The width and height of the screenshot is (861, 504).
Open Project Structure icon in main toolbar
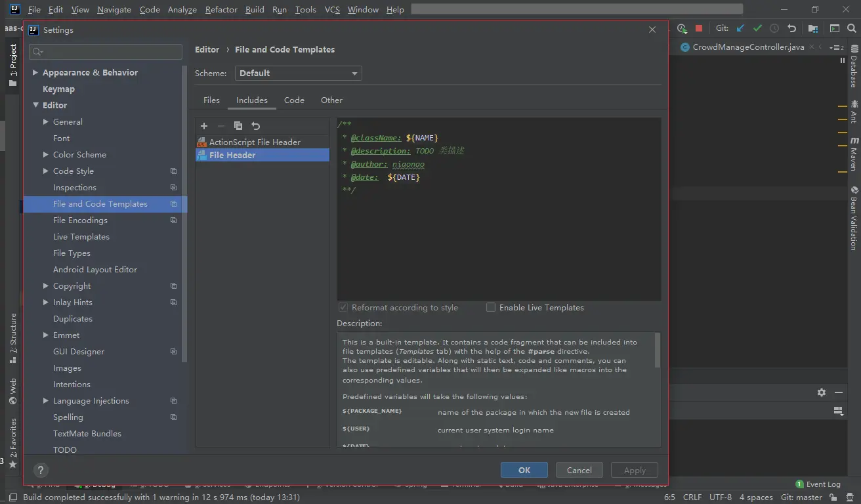click(813, 28)
